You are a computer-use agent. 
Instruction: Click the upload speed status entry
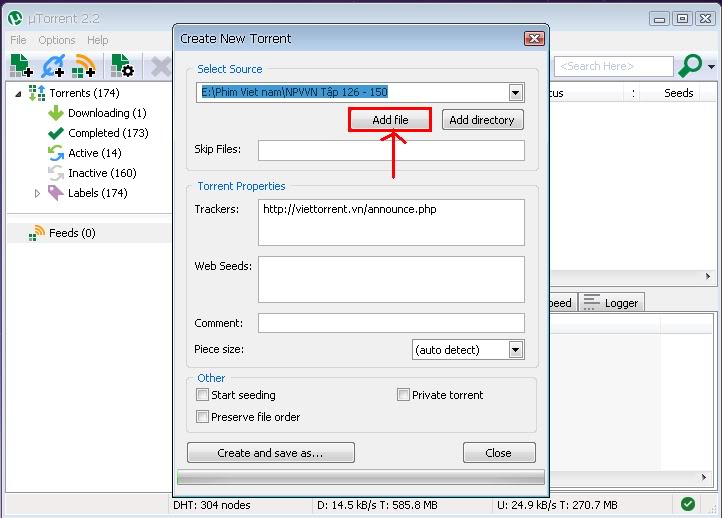click(x=557, y=505)
